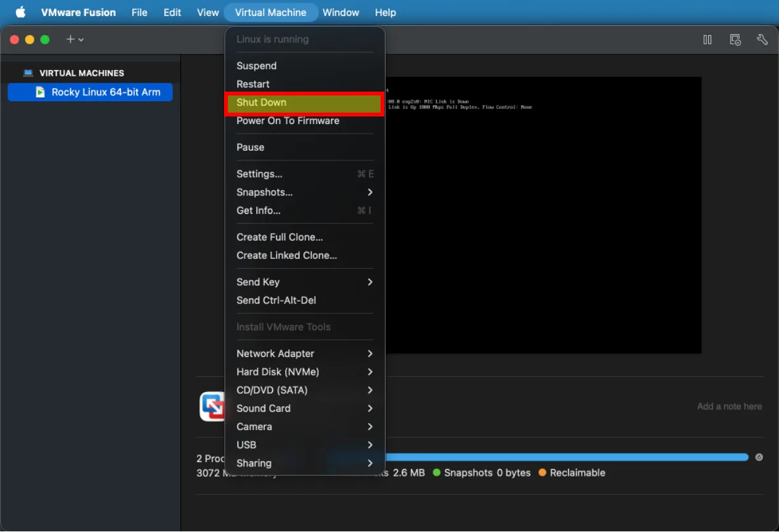This screenshot has height=532, width=779.
Task: Click the Linux VM console preview
Action: tap(543, 215)
